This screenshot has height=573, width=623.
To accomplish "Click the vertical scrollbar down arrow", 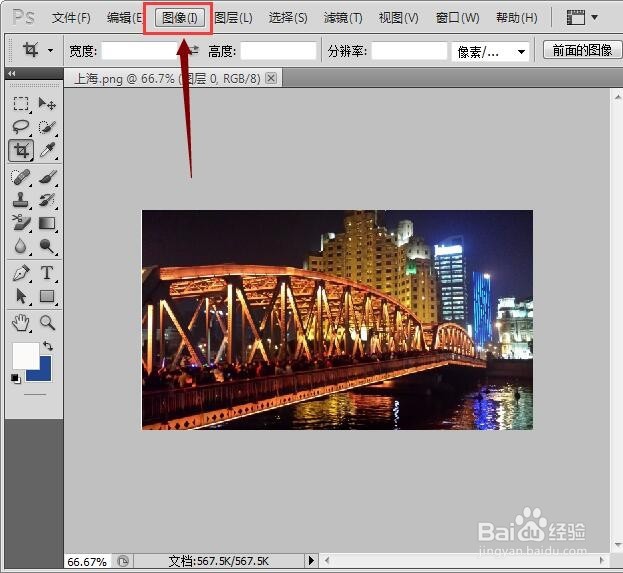I will (617, 544).
